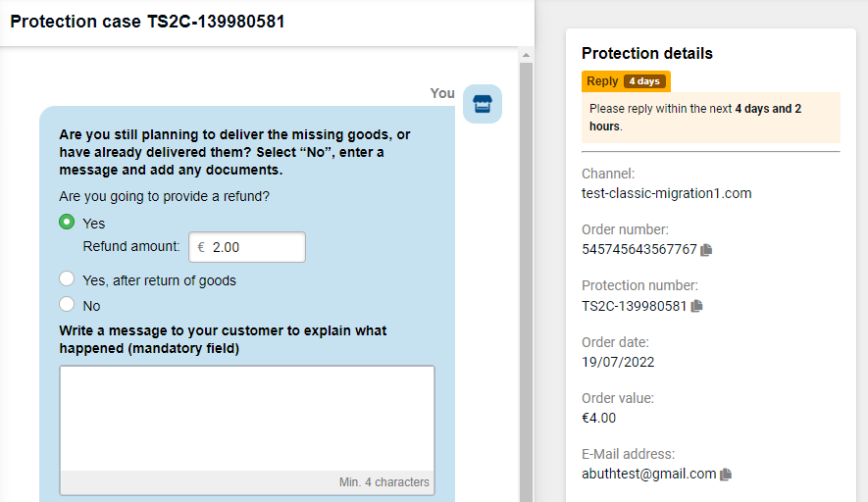Click the customer message text area

[247, 419]
